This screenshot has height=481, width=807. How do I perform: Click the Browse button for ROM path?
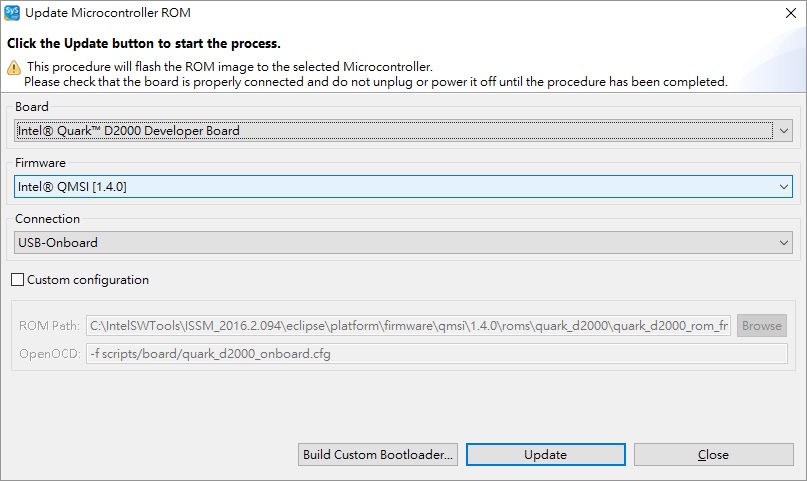[762, 326]
